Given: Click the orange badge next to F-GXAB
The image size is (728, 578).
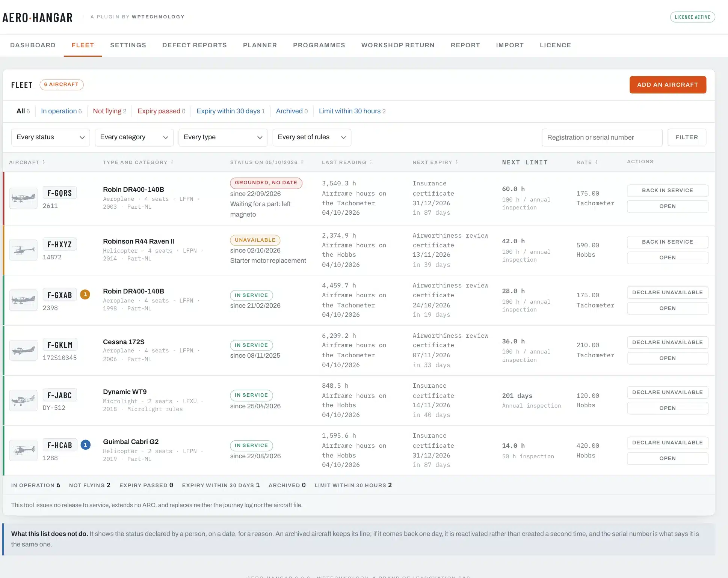Looking at the screenshot, I should coord(85,295).
